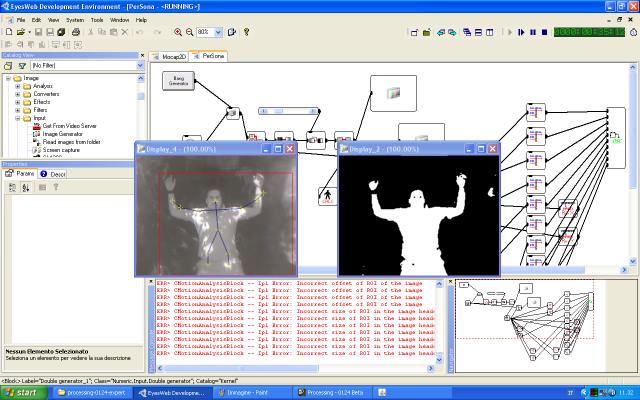Switch to the Mocap2D tab
This screenshot has height=400, width=640.
(177, 57)
